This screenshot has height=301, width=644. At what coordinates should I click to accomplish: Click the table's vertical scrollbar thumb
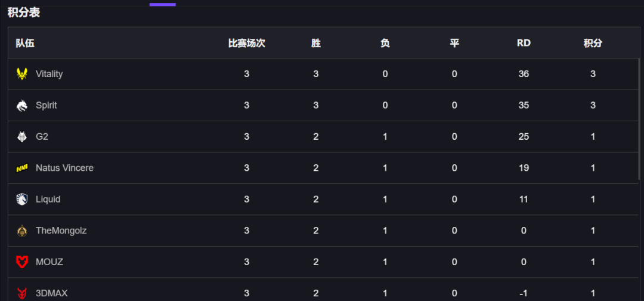pos(639,119)
